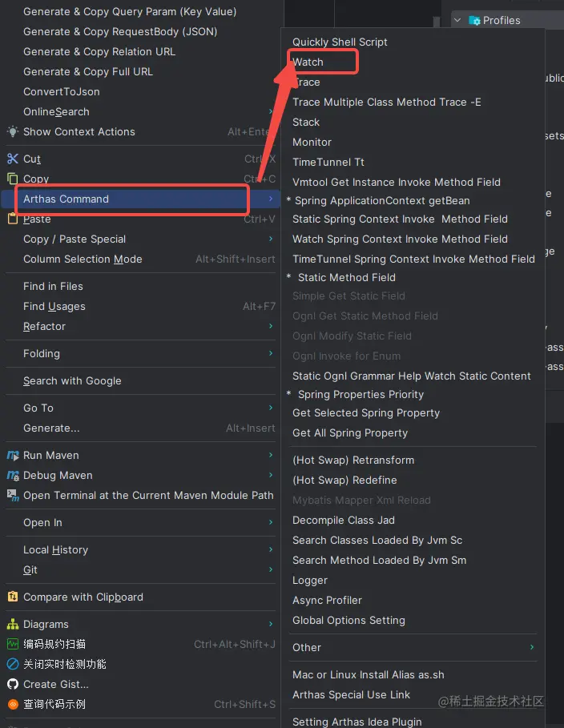
Task: Click the Paste clipboard icon
Action: (12, 219)
